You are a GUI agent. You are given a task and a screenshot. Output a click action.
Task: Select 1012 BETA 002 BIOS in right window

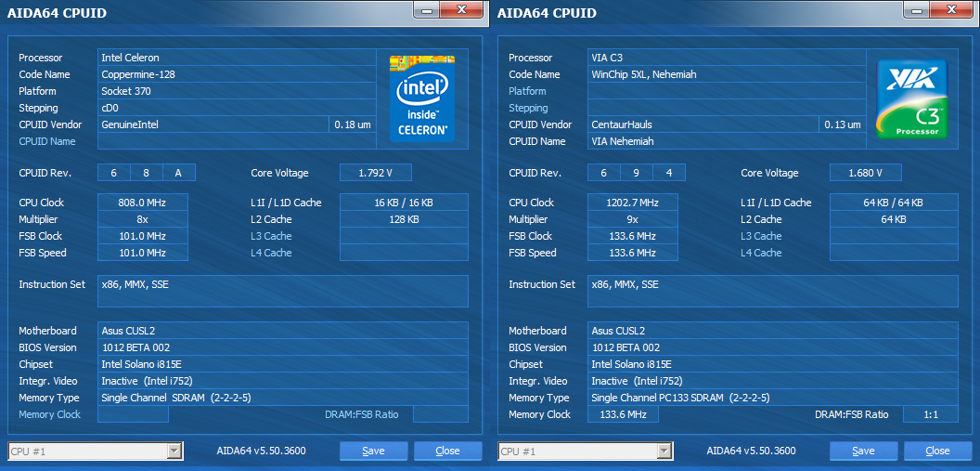(773, 347)
